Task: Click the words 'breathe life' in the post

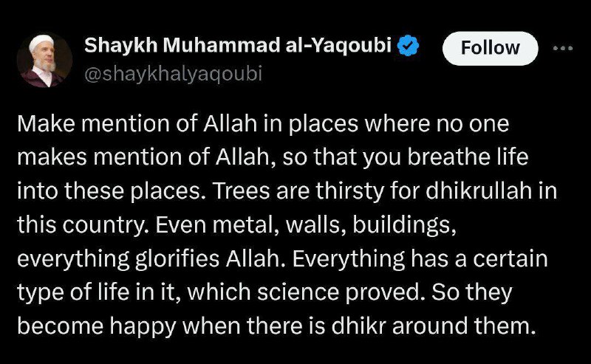Action: pyautogui.click(x=468, y=157)
